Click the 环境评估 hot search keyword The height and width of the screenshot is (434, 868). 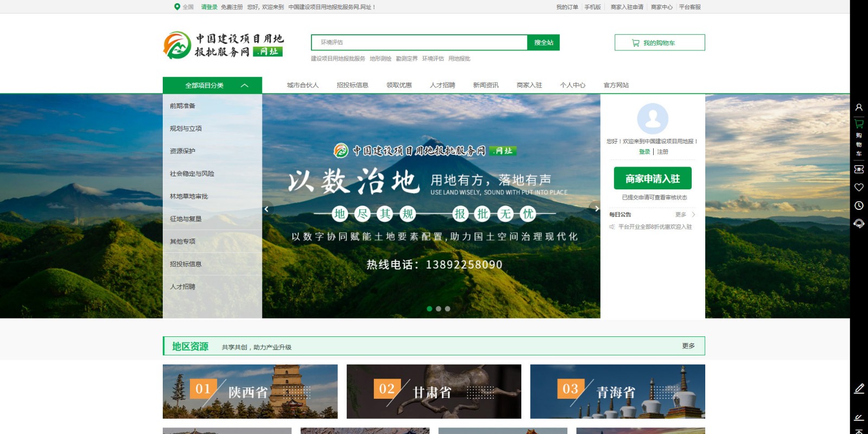tap(433, 59)
